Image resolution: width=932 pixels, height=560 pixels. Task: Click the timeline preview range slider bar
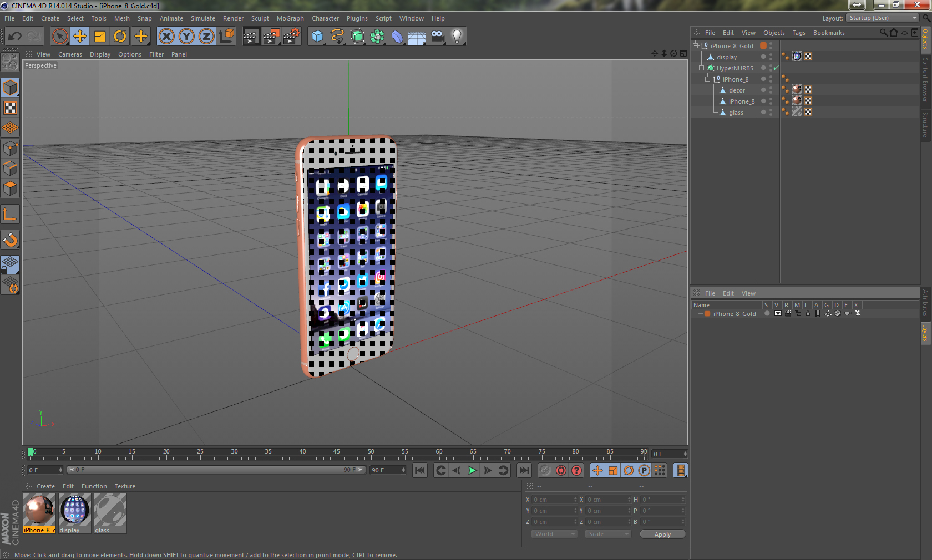pos(216,470)
